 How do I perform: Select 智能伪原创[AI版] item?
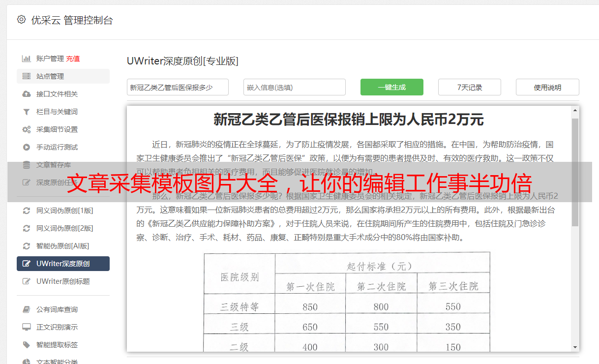tap(63, 246)
